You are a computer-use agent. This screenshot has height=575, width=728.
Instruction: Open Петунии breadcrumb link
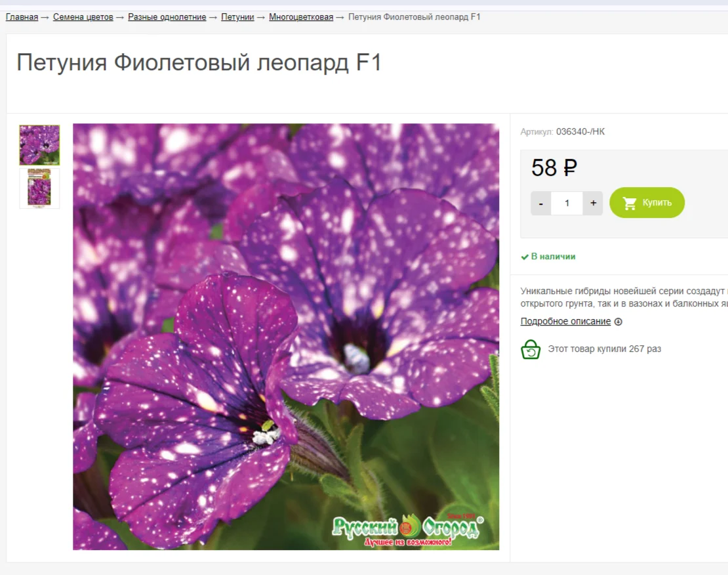(x=237, y=17)
